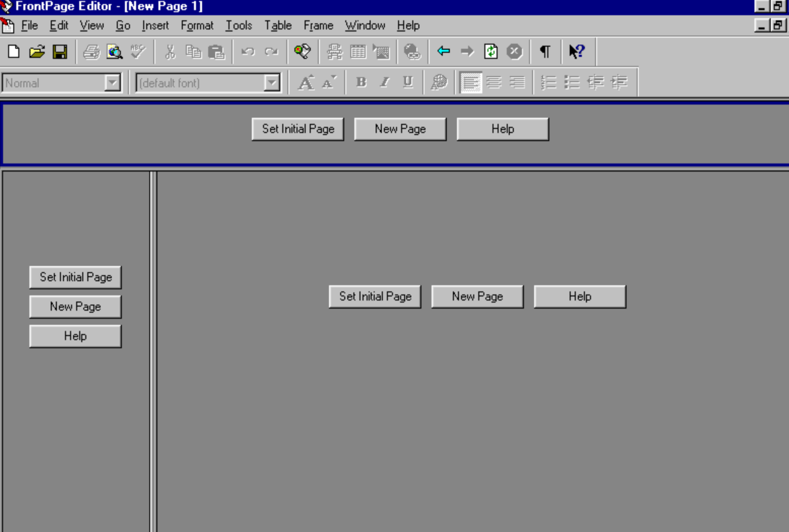
Task: Create a new page with toolbar icon
Action: (x=14, y=51)
